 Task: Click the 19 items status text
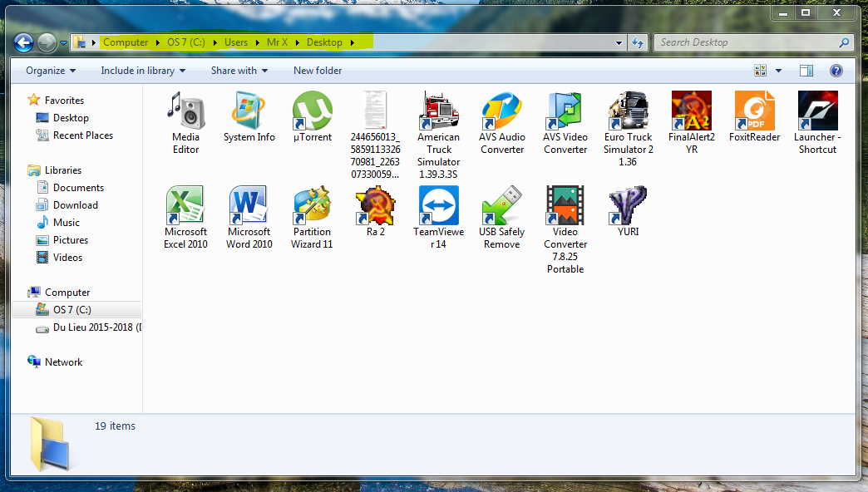(x=115, y=426)
